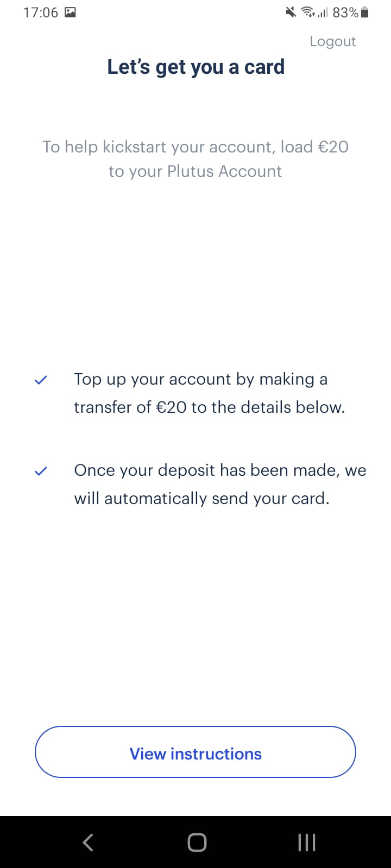Tap the battery icon in status bar

364,12
